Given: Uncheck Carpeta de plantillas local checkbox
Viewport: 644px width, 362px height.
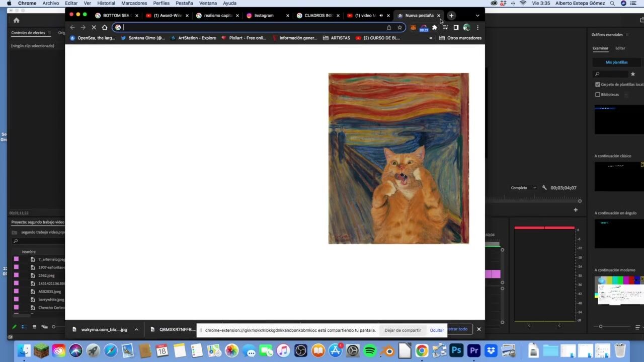Looking at the screenshot, I should pyautogui.click(x=598, y=85).
